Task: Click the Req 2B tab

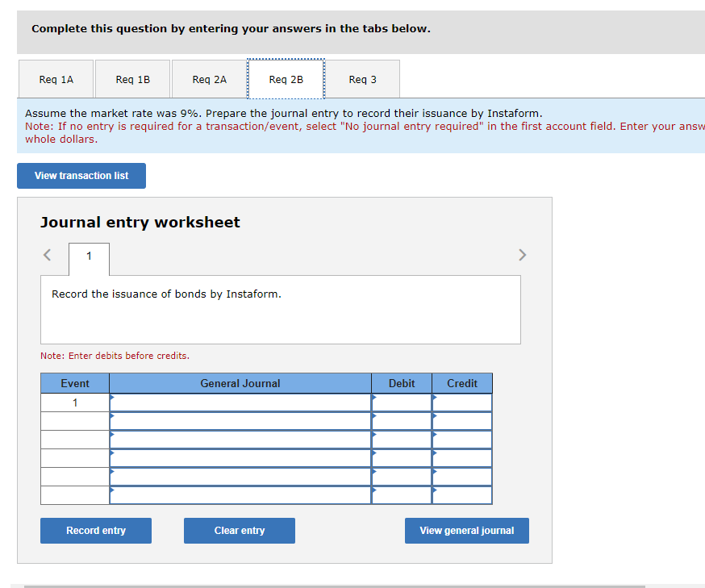Action: point(286,79)
